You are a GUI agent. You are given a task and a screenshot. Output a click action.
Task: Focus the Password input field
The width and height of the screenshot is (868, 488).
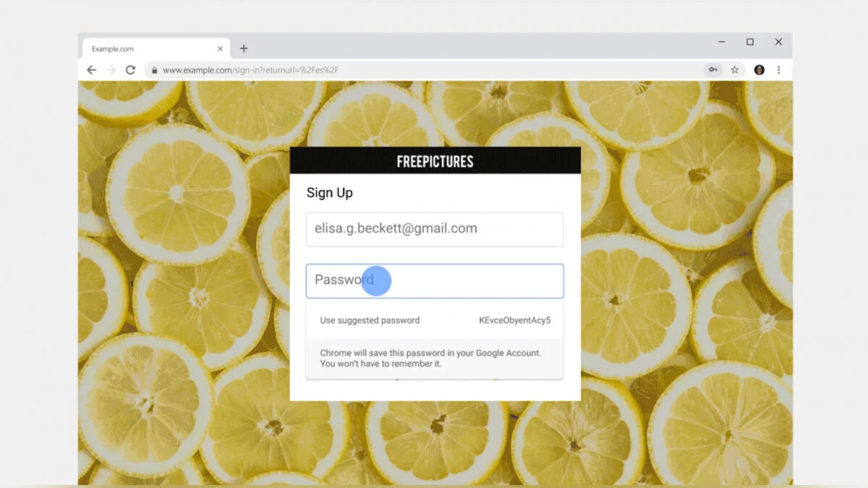point(435,281)
